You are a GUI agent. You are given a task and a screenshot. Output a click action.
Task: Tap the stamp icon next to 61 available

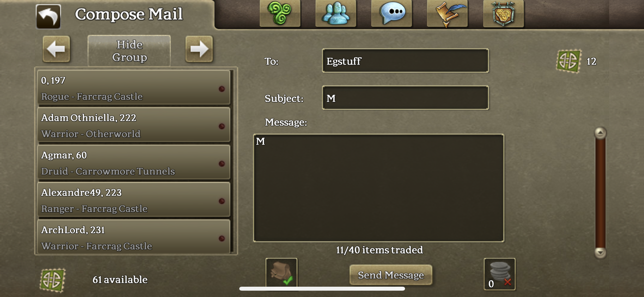tap(52, 280)
